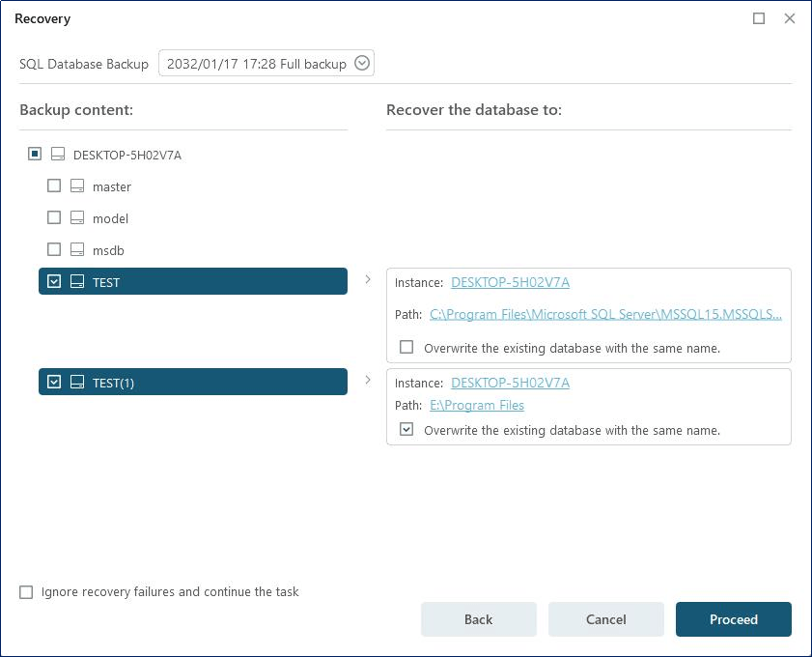Click the dropdown arrow icon on the backup selector
Image resolution: width=812 pixels, height=657 pixels.
(x=361, y=63)
